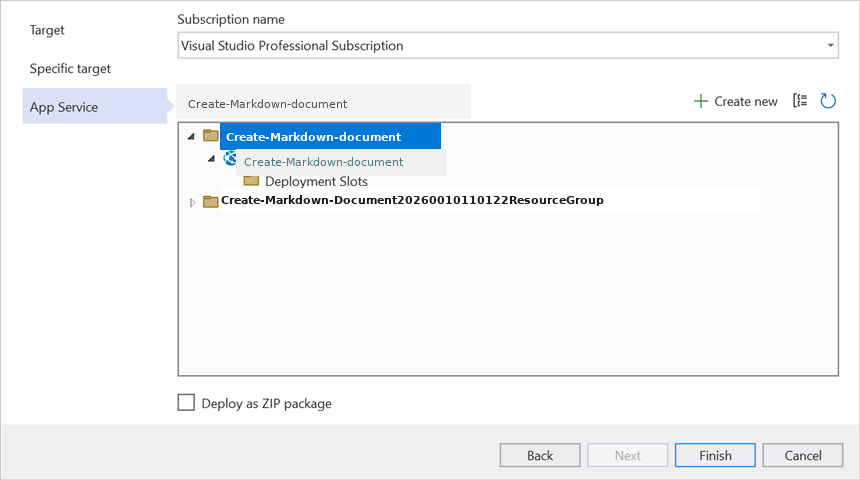Toggle the tree view grouping icon
This screenshot has width=860, height=480.
pos(800,101)
